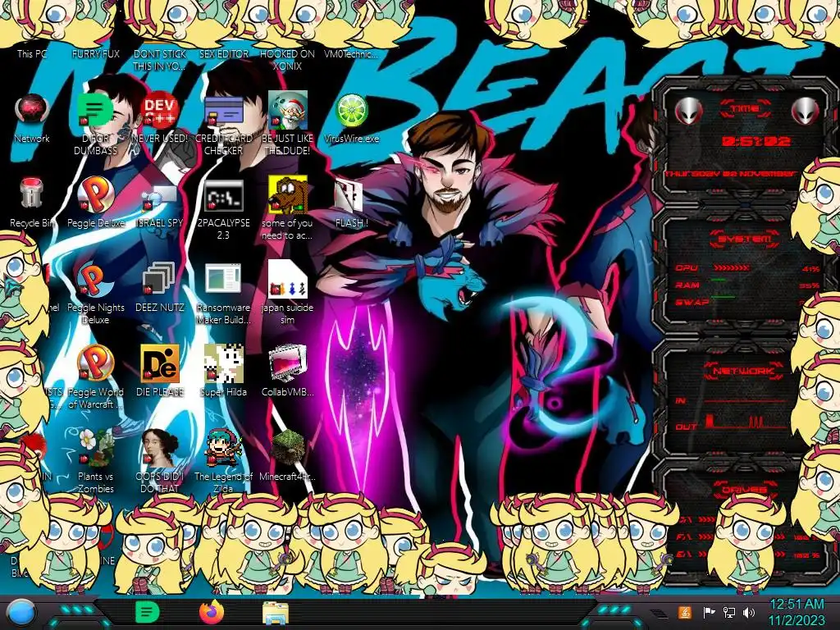Launch Plants vs Zombies shortcut
Image resolution: width=840 pixels, height=630 pixels.
[95, 448]
